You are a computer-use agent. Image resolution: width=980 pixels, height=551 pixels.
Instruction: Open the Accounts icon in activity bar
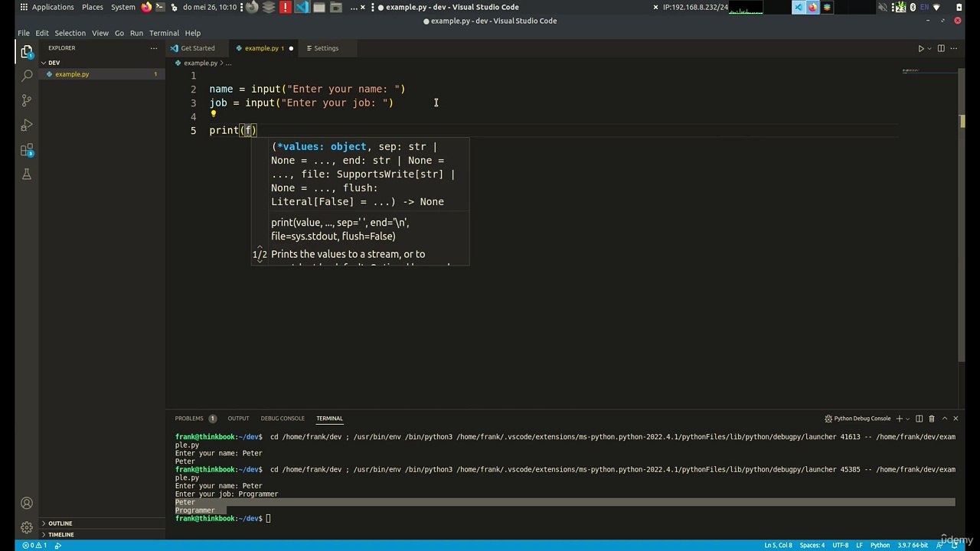[27, 504]
